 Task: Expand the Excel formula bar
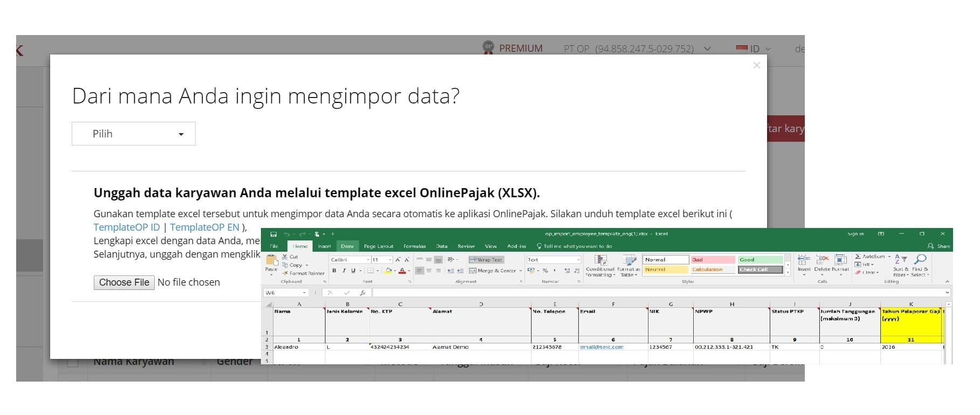pos(947,292)
